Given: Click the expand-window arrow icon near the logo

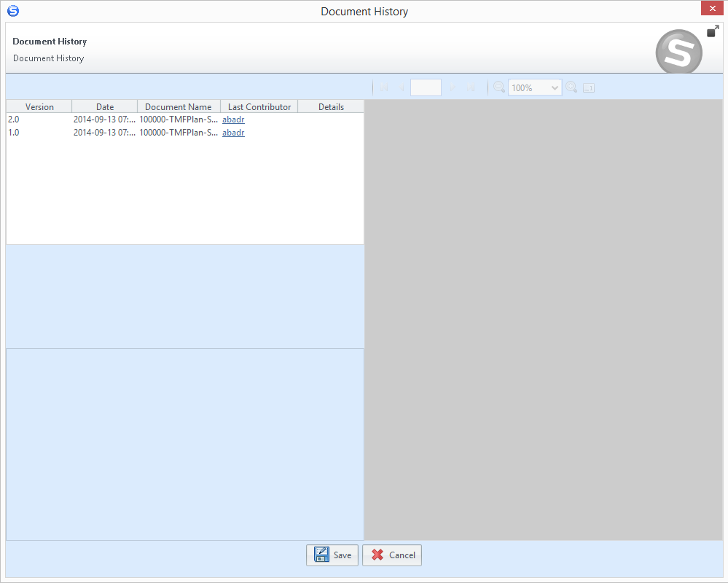Looking at the screenshot, I should coord(713,31).
